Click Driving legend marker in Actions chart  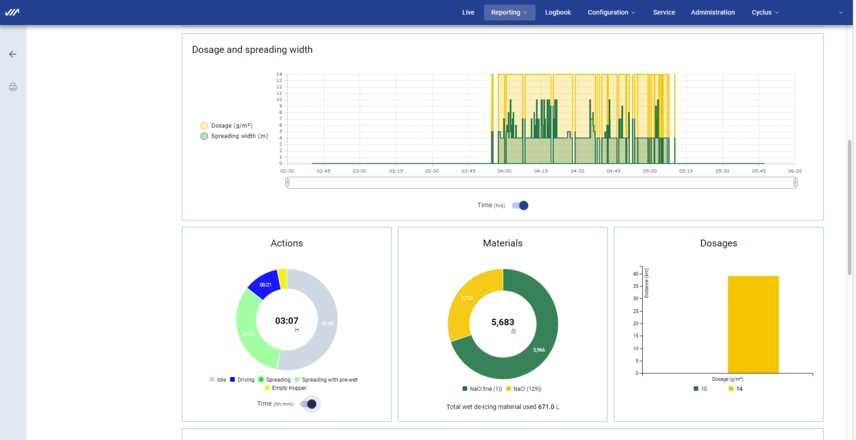click(x=234, y=380)
